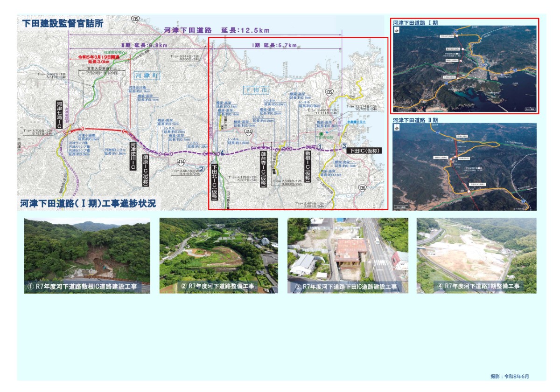Click the Ⅰ期 延長:5.7km label
The width and height of the screenshot is (560, 392).
click(274, 45)
